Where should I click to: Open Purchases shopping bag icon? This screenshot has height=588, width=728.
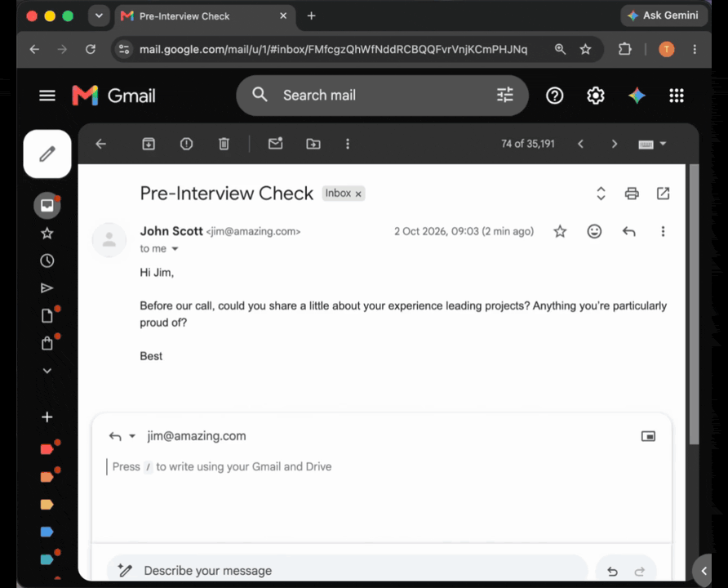click(47, 344)
